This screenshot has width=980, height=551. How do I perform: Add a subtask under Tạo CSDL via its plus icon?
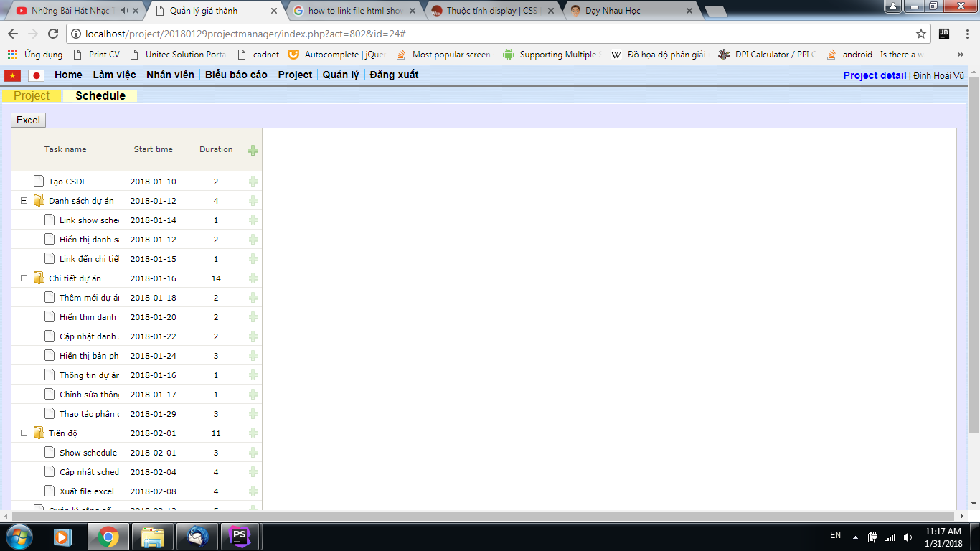253,182
